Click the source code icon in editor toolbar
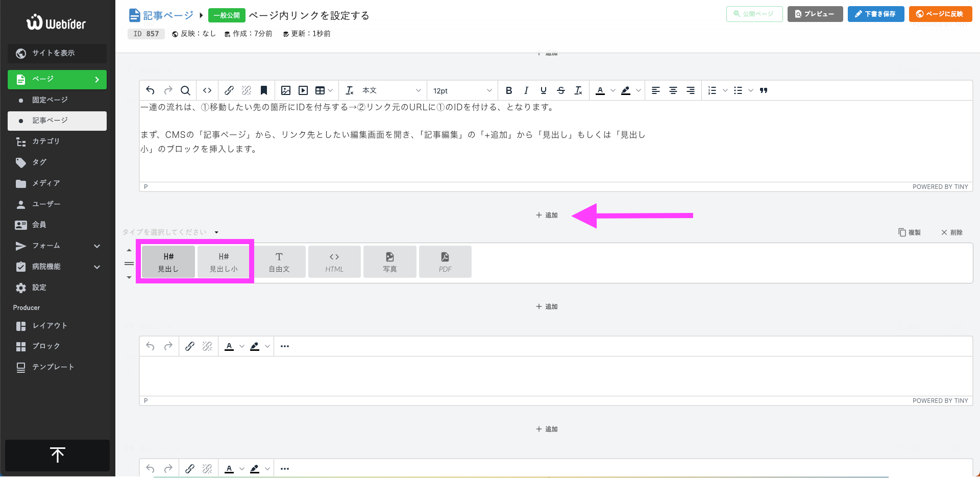This screenshot has width=980, height=478. (207, 90)
